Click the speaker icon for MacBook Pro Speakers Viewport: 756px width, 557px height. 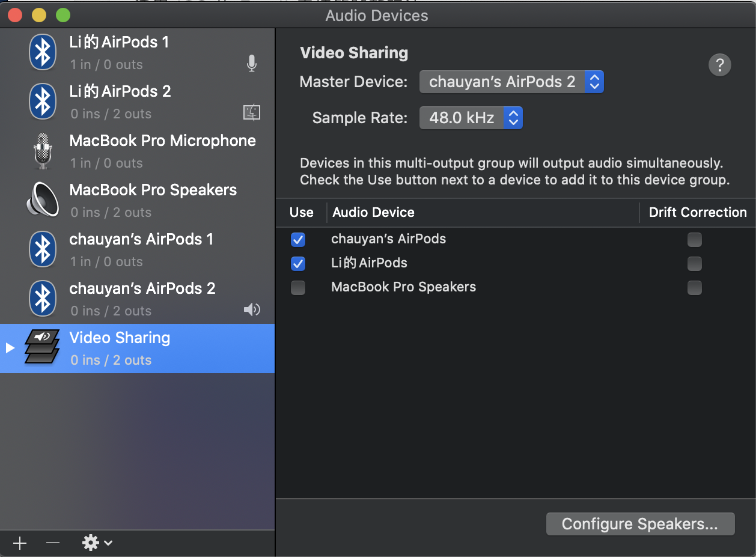click(x=43, y=200)
